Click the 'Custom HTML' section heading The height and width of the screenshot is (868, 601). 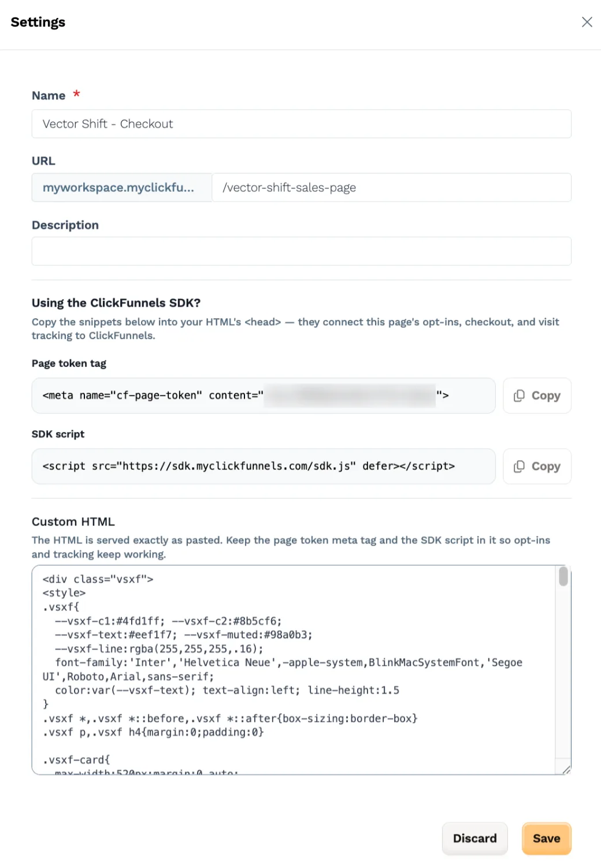coord(73,521)
